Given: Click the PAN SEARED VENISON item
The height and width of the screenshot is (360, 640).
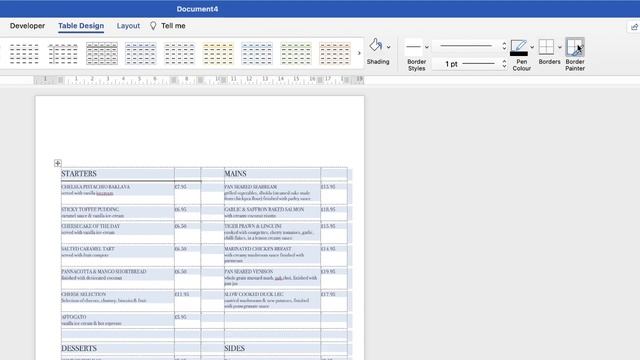Looking at the screenshot, I should [x=249, y=272].
